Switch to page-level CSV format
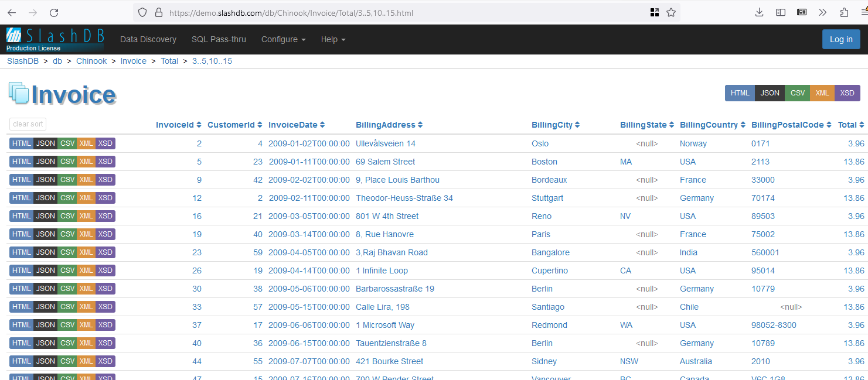The image size is (868, 380). 797,93
